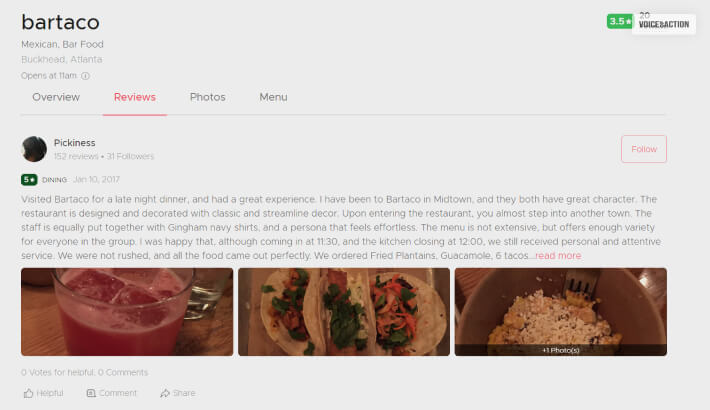Follow the reviewer Pickiness

click(x=644, y=149)
